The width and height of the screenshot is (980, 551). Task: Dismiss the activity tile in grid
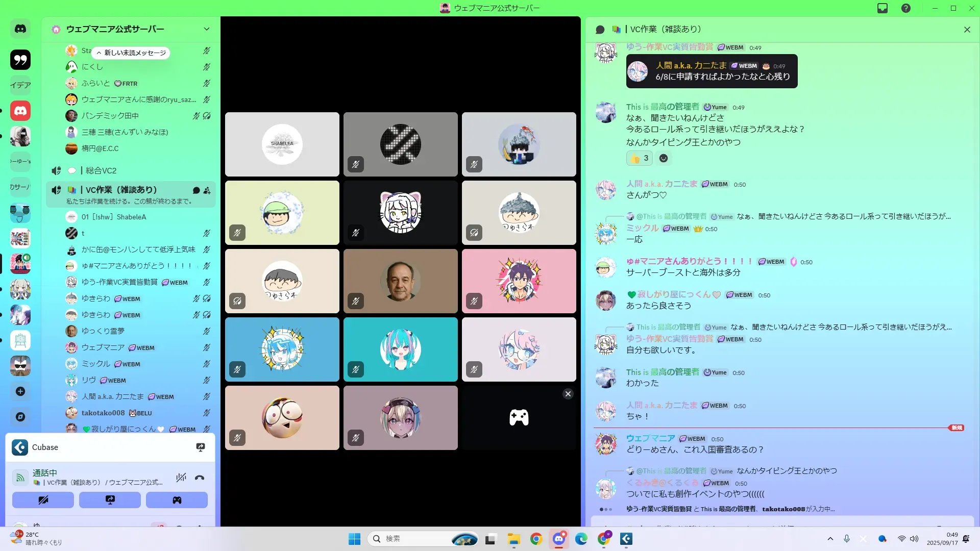coord(568,394)
